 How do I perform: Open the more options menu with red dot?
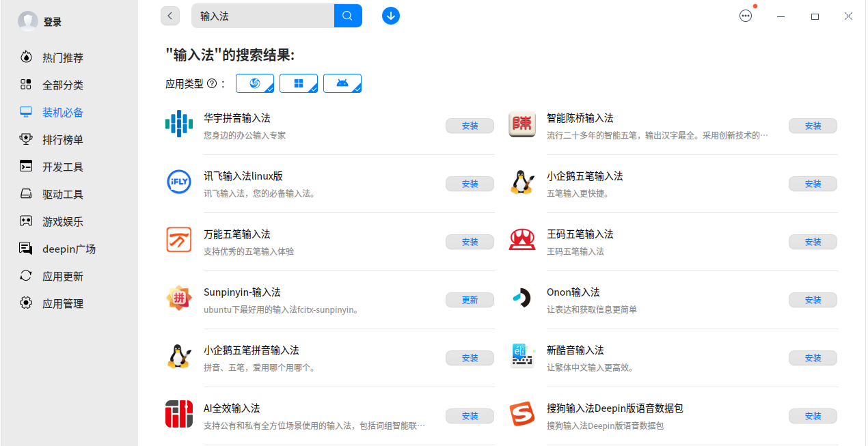coord(746,15)
